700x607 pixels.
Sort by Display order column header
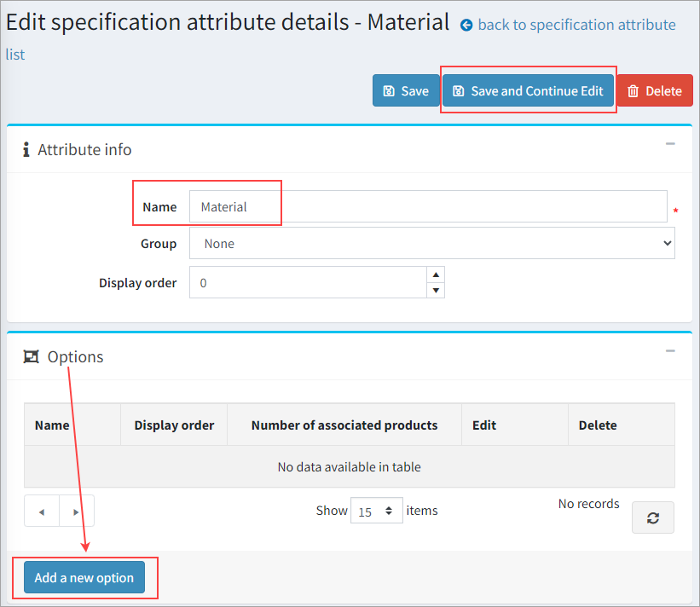[174, 425]
